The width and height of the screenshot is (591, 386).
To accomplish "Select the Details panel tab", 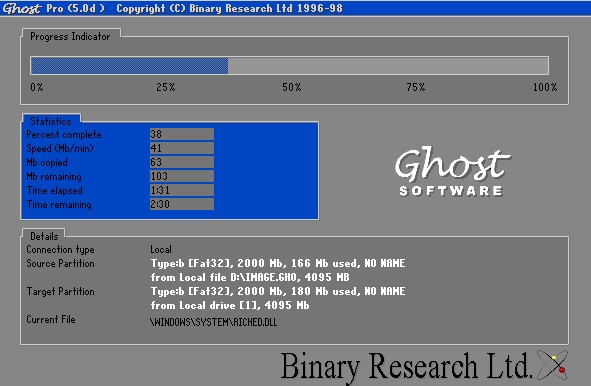I will (44, 236).
